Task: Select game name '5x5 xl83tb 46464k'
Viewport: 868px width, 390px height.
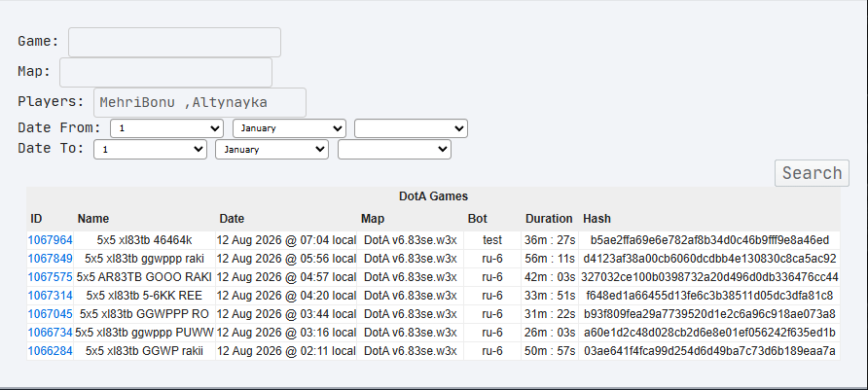Action: (x=144, y=240)
